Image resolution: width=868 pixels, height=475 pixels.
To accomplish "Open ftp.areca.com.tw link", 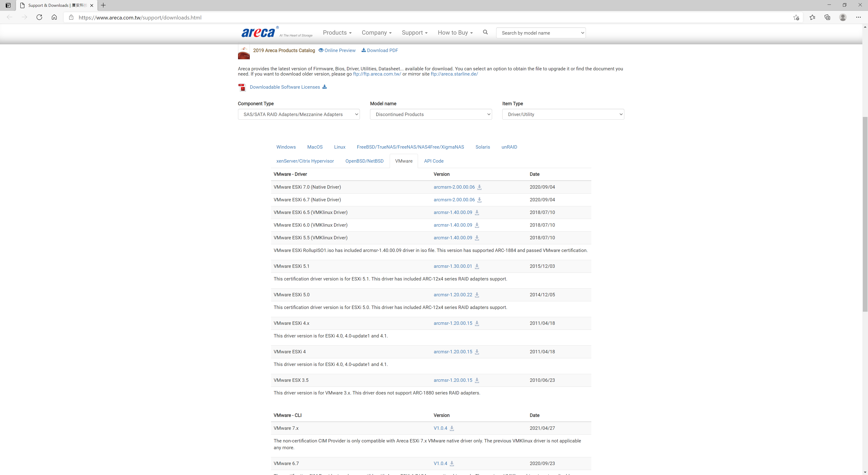I will 377,74.
